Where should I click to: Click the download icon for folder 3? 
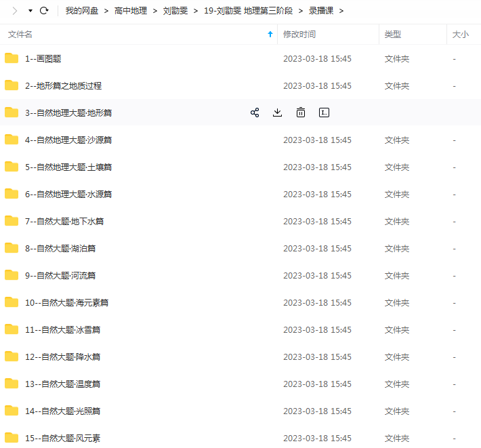(x=277, y=113)
